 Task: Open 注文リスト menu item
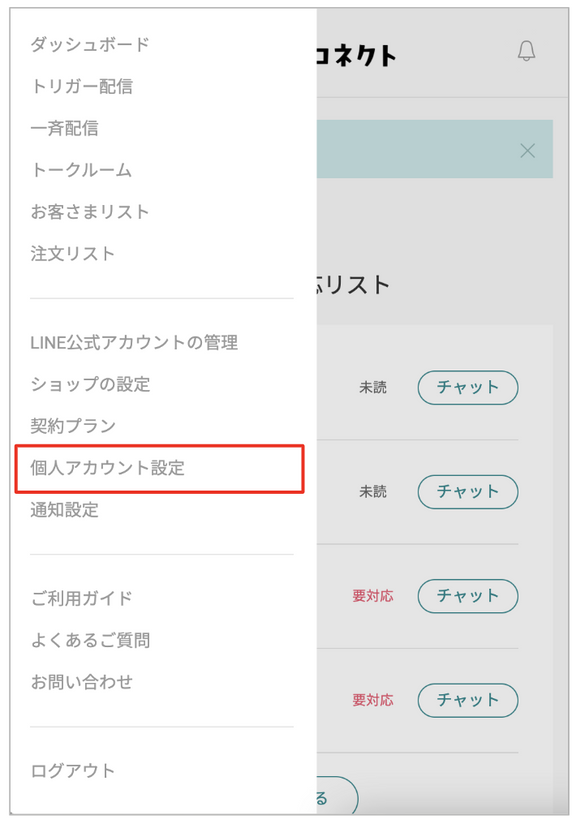(73, 254)
